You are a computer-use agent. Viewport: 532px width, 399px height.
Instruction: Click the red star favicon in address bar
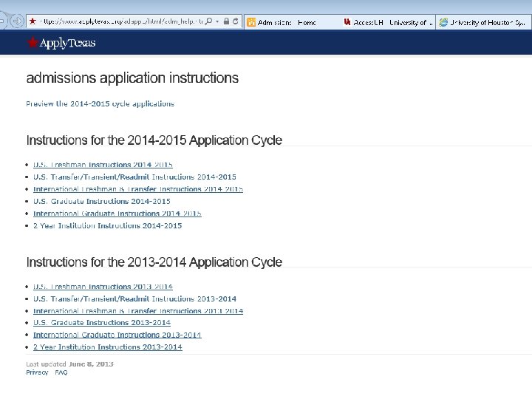(31, 22)
